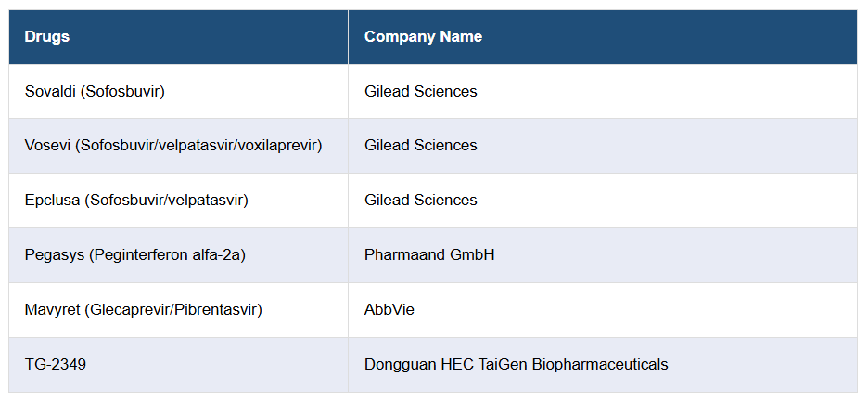Select the Pharmaand GmbH company cell
868x402 pixels.
[x=429, y=254]
